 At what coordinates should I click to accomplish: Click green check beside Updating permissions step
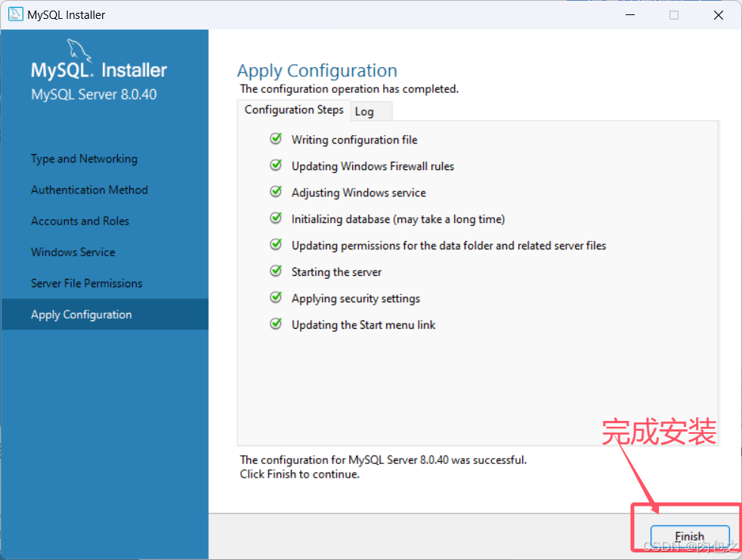coord(276,245)
